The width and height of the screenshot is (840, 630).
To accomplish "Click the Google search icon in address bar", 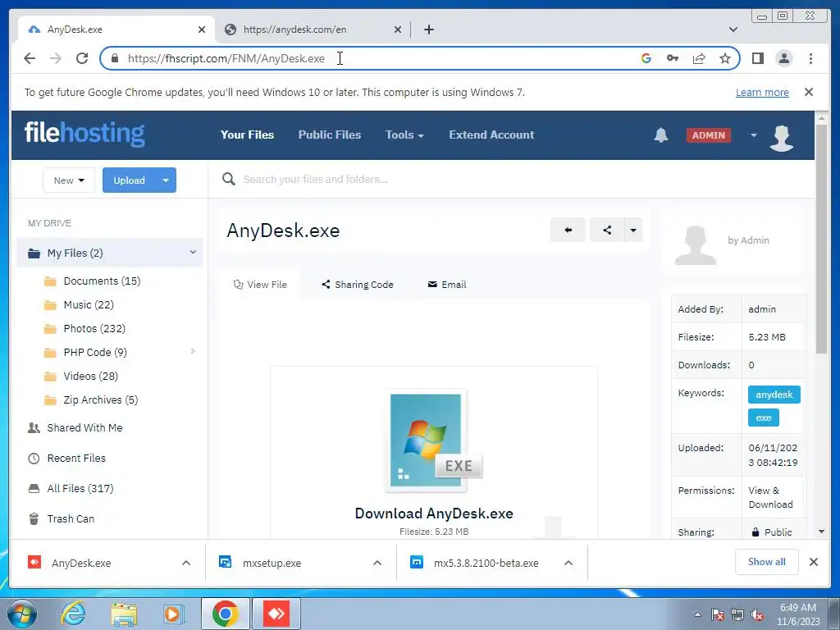I will click(x=646, y=58).
